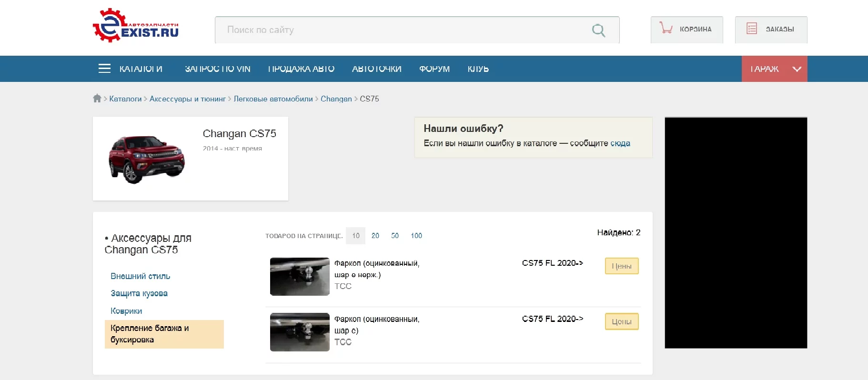868x380 pixels.
Task: Click Аксессуары для Changan CS75 heading
Action: point(148,244)
